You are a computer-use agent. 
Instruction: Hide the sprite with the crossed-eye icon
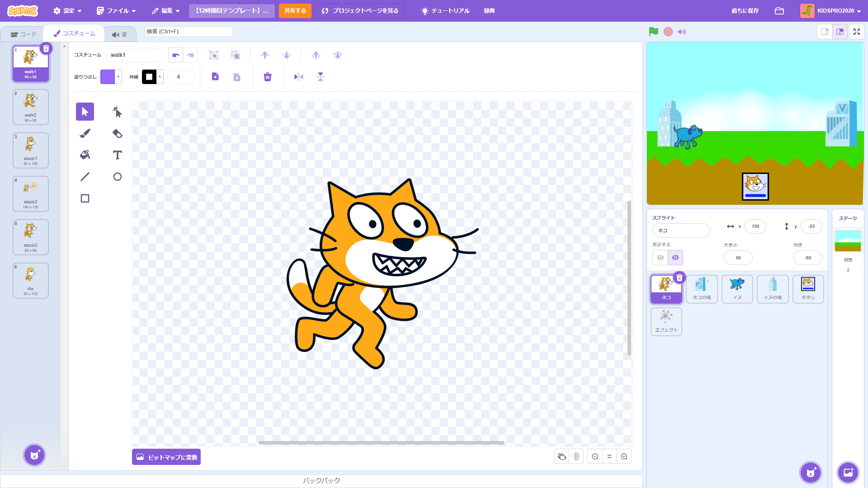pos(675,258)
